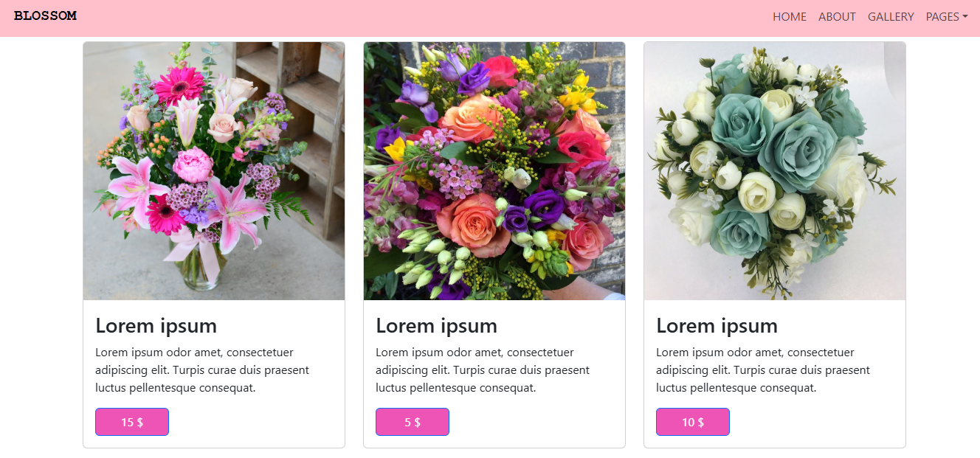Click the 10 $ price button
The image size is (980, 458).
(x=693, y=422)
